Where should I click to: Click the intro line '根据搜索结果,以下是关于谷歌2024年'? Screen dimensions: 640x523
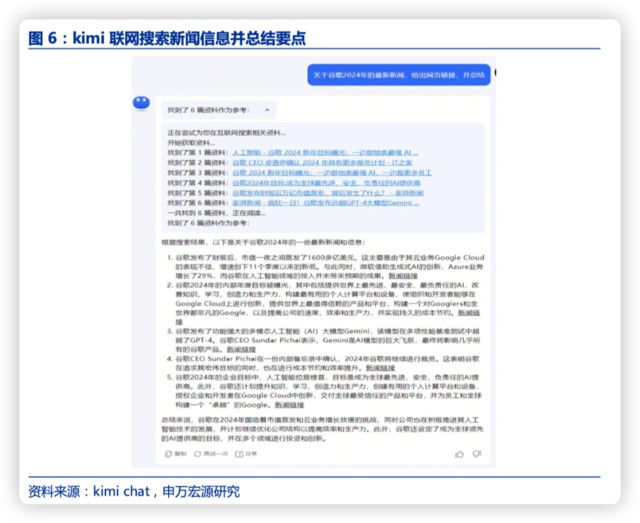coord(263,243)
